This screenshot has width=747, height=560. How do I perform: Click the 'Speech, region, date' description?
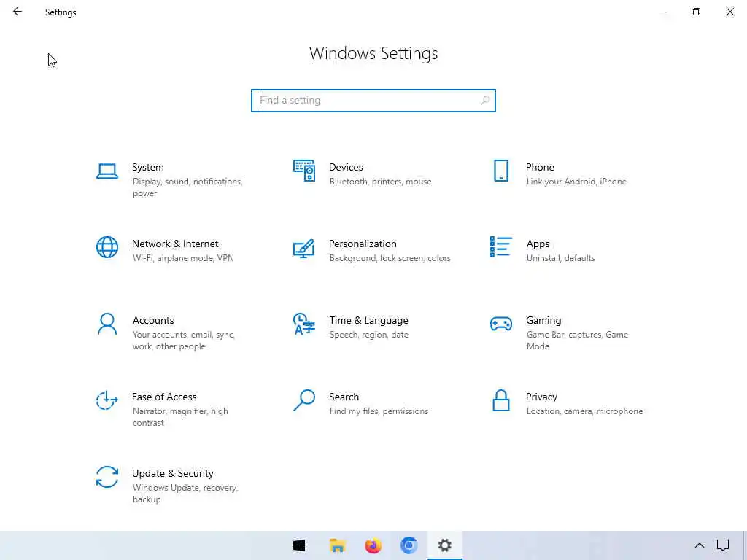368,335
